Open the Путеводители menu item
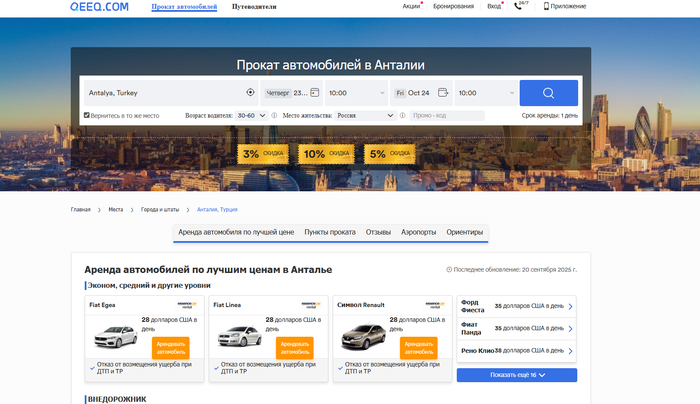 (254, 6)
